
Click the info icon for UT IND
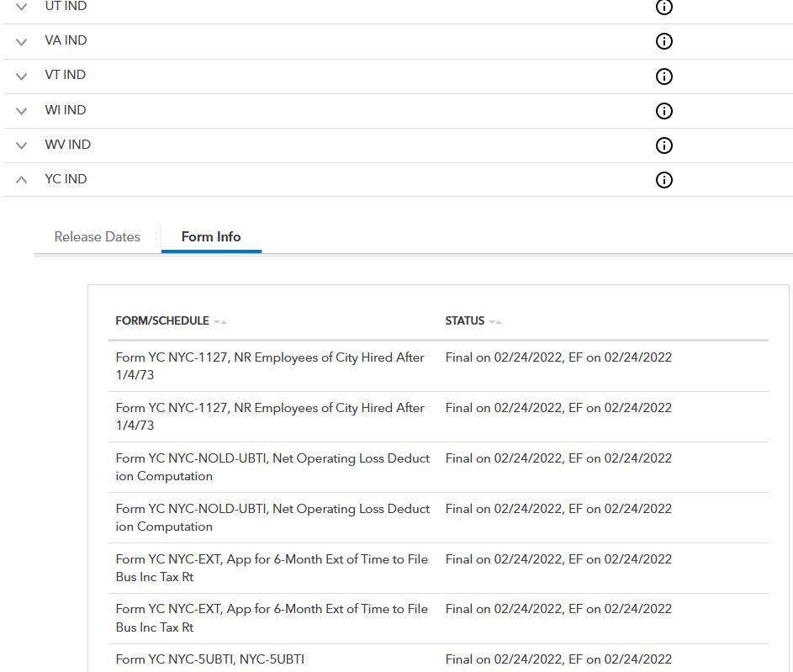(663, 7)
